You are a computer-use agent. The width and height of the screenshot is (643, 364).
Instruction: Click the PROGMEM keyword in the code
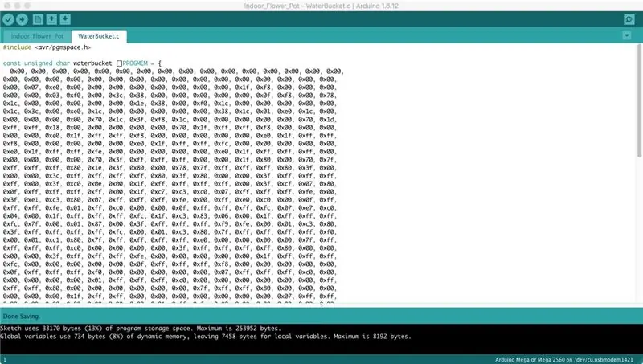click(135, 63)
